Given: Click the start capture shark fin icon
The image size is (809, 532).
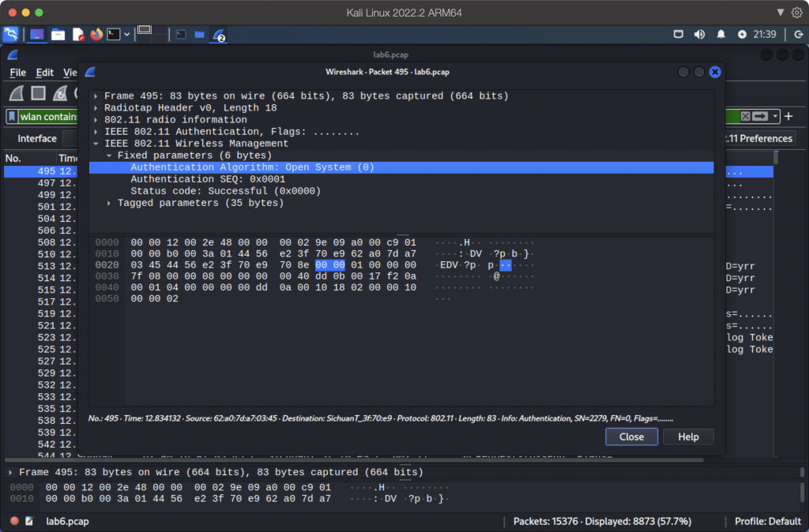Looking at the screenshot, I should (x=17, y=93).
